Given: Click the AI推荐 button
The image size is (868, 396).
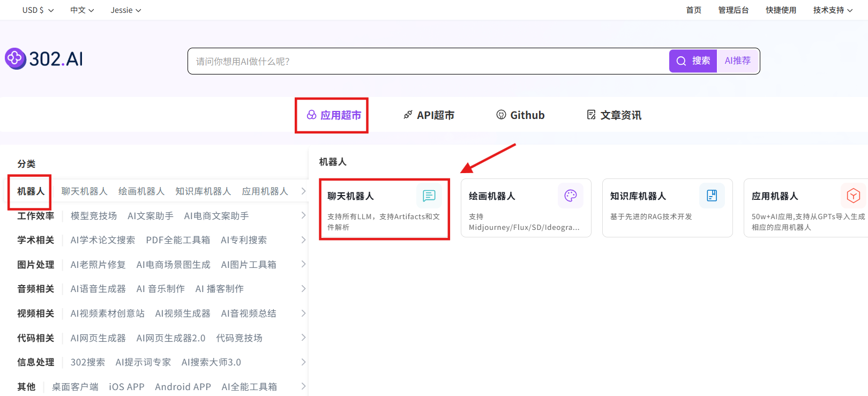Looking at the screenshot, I should tap(738, 61).
